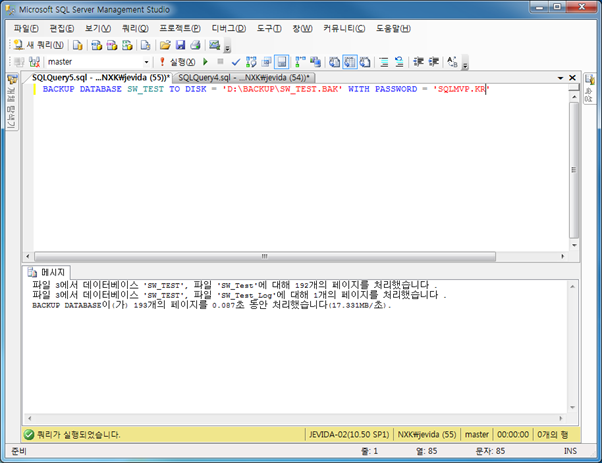602x463 pixels.
Task: Click Analysis Services MDX Query icon
Action: pyautogui.click(x=96, y=45)
